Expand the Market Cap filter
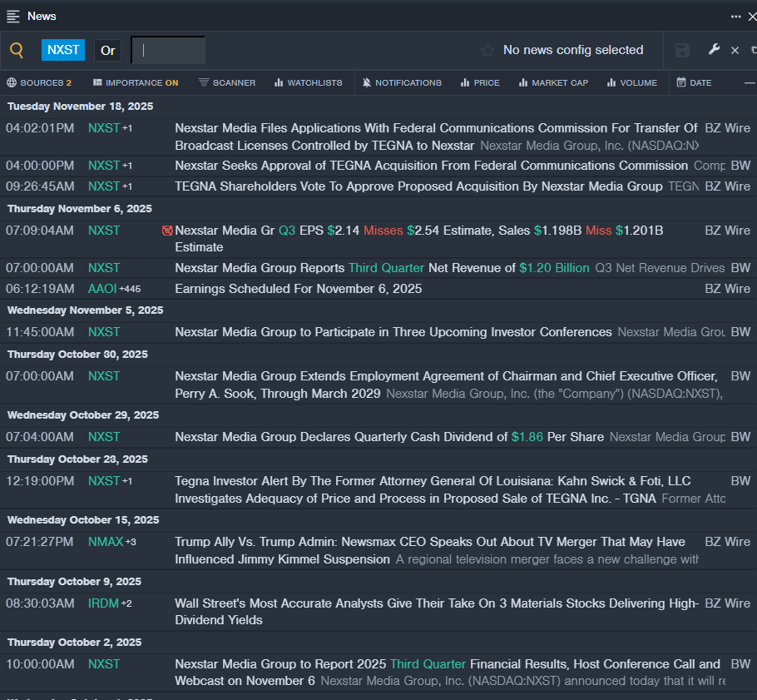The height and width of the screenshot is (700, 757). (552, 82)
